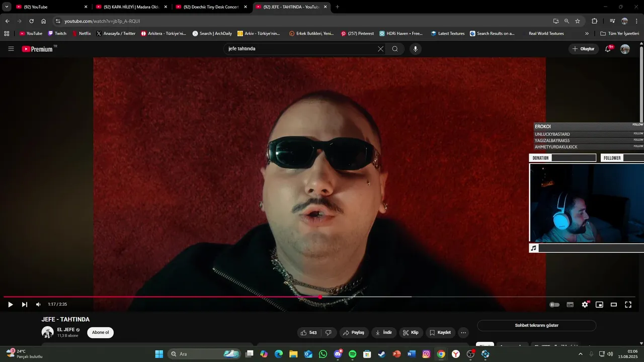Open Windows Start menu

pyautogui.click(x=159, y=354)
